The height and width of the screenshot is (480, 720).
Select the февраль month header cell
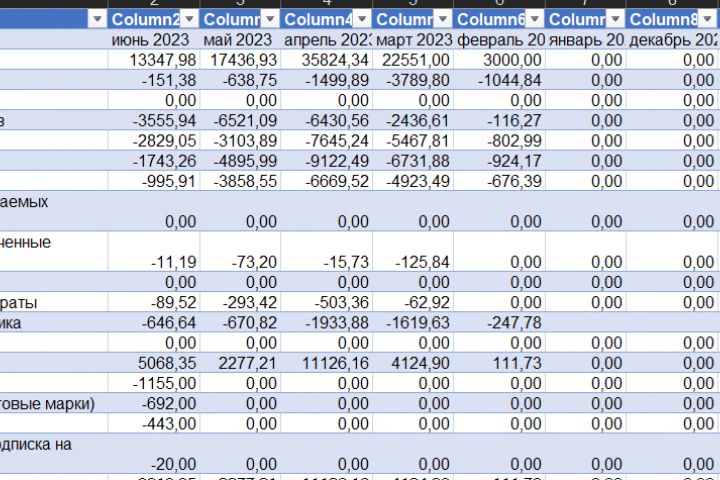pyautogui.click(x=499, y=40)
